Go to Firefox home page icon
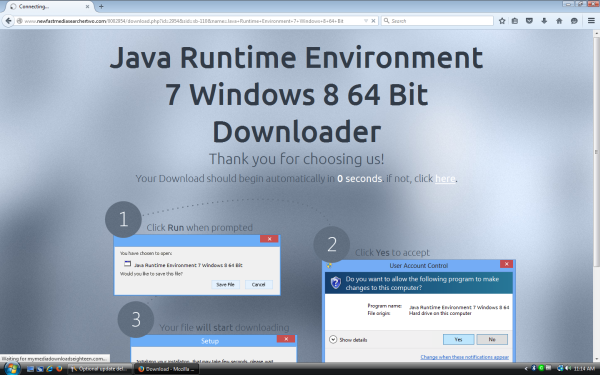Screen dimensions: 600x375 point(559,21)
